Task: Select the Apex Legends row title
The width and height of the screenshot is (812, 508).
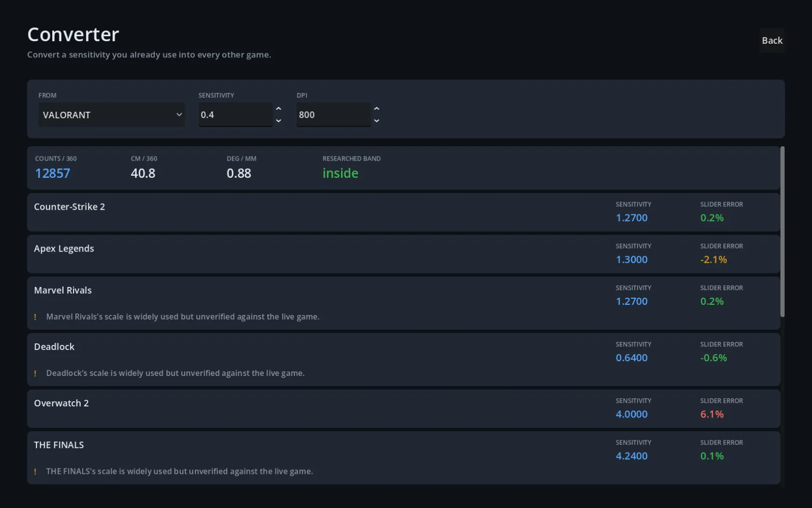Action: (64, 249)
